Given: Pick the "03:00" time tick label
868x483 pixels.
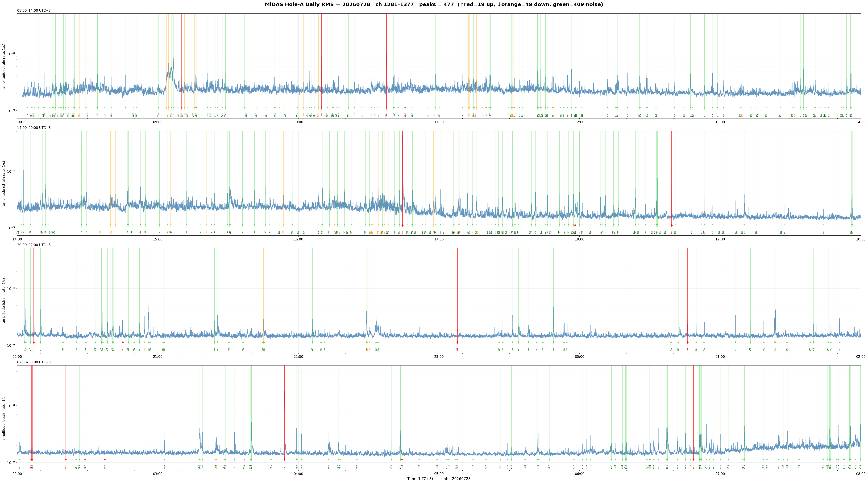Looking at the screenshot, I should click(x=158, y=474).
